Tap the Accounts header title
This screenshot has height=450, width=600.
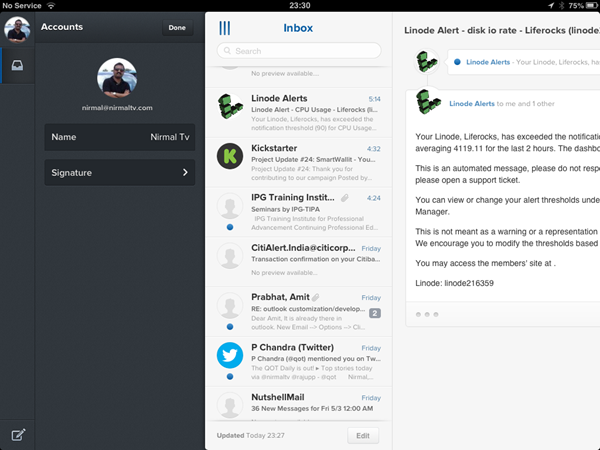[x=62, y=27]
